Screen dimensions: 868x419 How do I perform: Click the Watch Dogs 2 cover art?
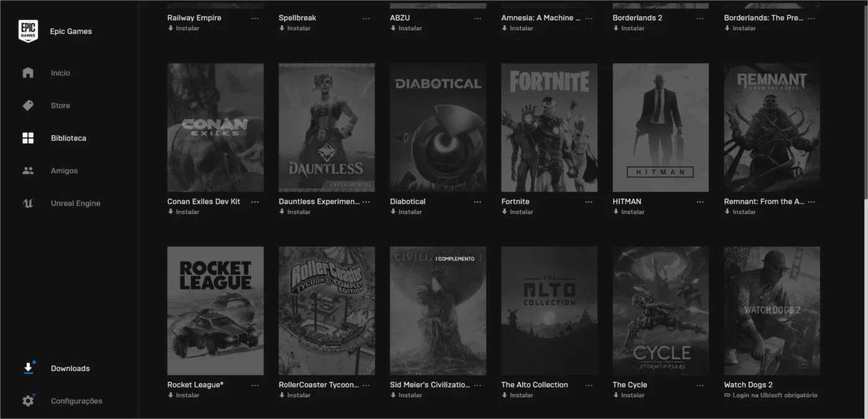pyautogui.click(x=772, y=311)
